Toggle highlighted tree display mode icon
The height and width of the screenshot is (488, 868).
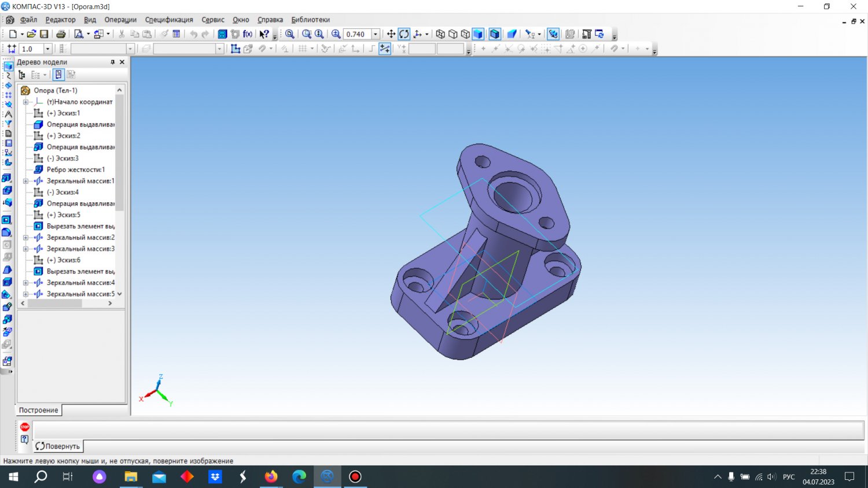pyautogui.click(x=58, y=75)
